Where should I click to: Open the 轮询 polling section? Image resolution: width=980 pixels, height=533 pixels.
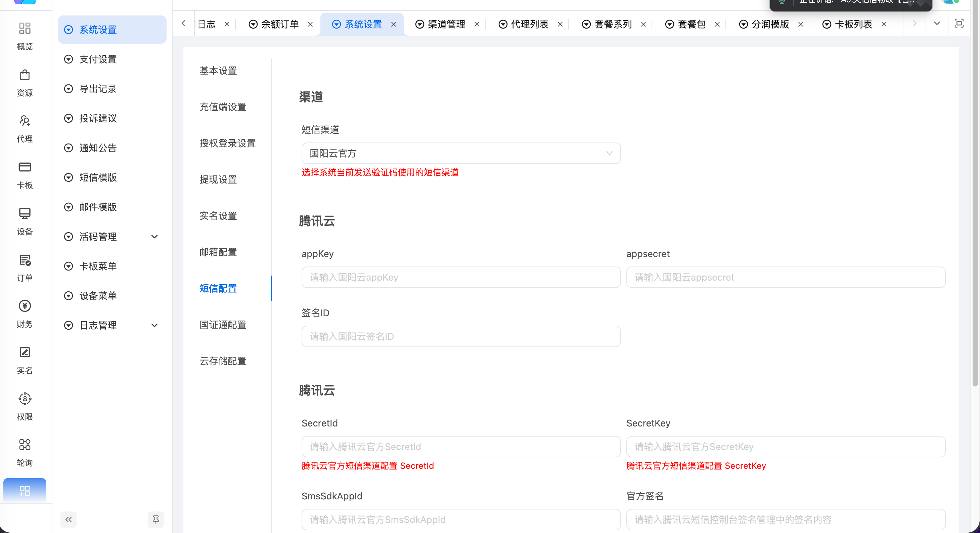coord(25,453)
